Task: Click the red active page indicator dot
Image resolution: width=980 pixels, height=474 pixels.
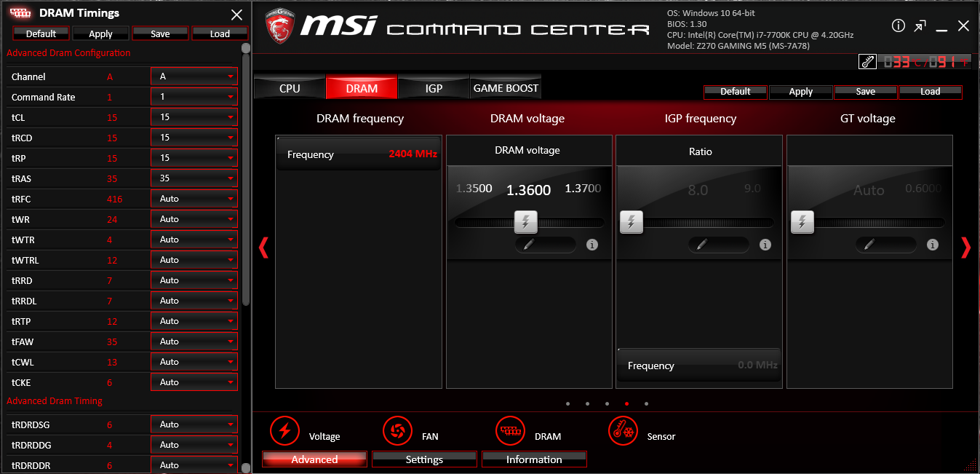Action: click(626, 403)
